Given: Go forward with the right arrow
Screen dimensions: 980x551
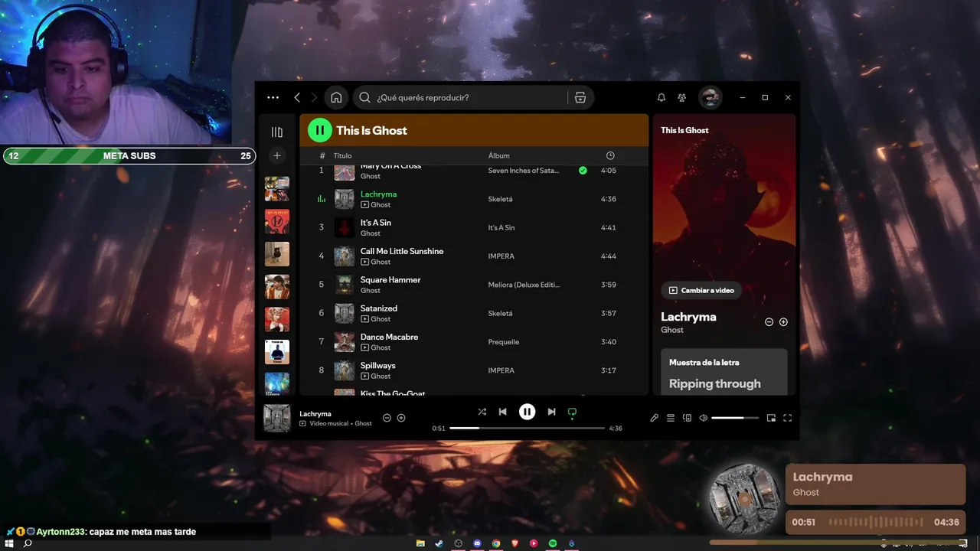Looking at the screenshot, I should click(x=314, y=97).
